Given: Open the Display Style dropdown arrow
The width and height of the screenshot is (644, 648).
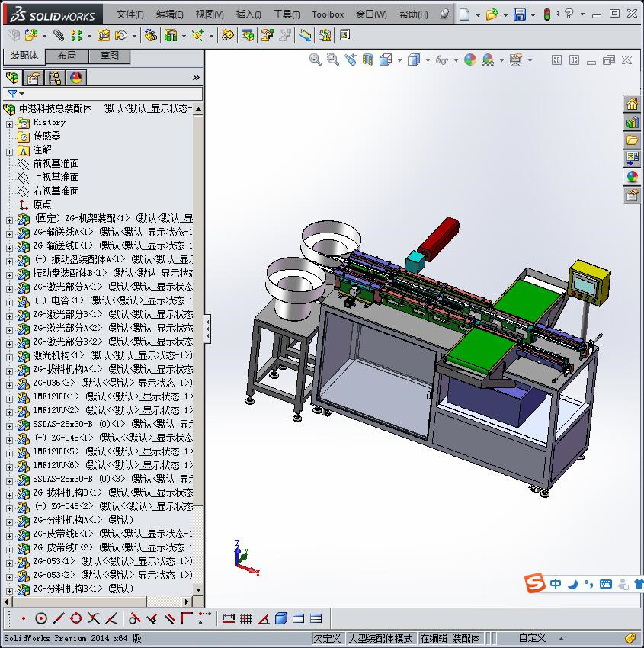Looking at the screenshot, I should 427,59.
